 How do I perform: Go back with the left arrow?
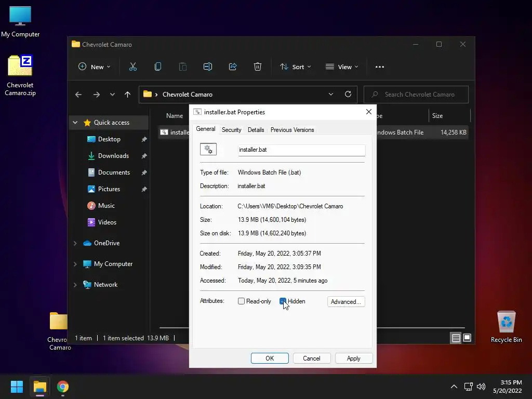point(78,95)
